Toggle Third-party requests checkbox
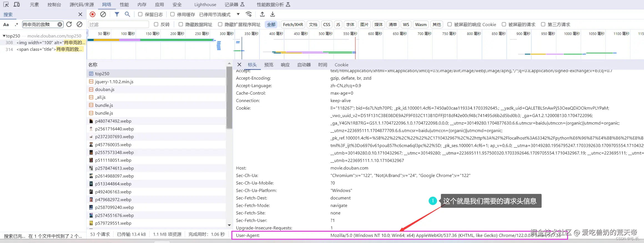Viewport: 644px width, 243px height. tap(543, 24)
